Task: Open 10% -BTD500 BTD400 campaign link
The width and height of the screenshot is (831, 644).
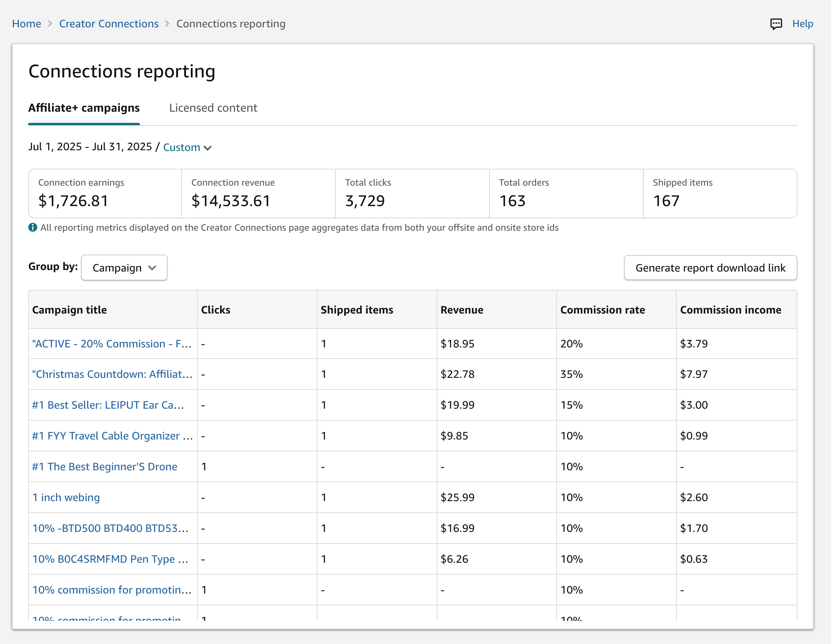Action: point(110,528)
